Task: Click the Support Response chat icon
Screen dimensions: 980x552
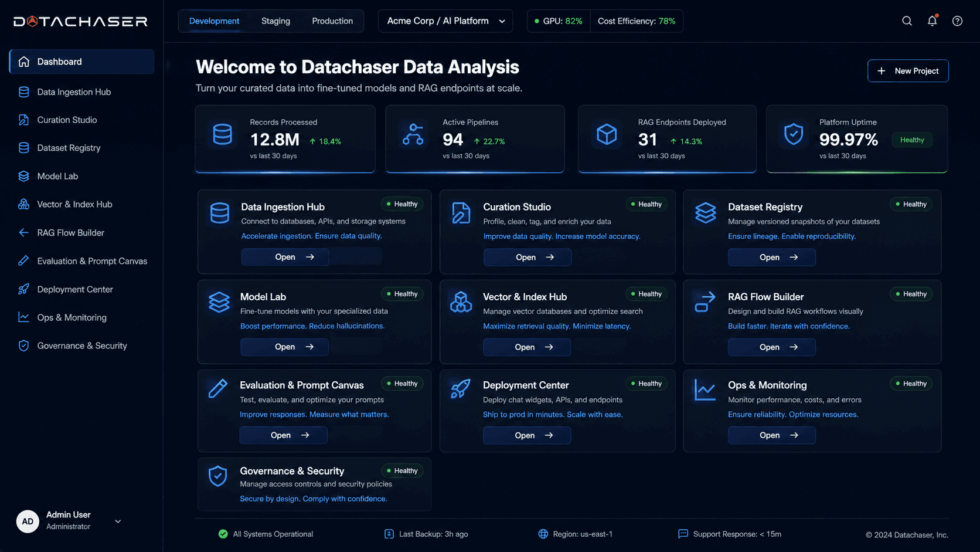Action: [x=683, y=534]
